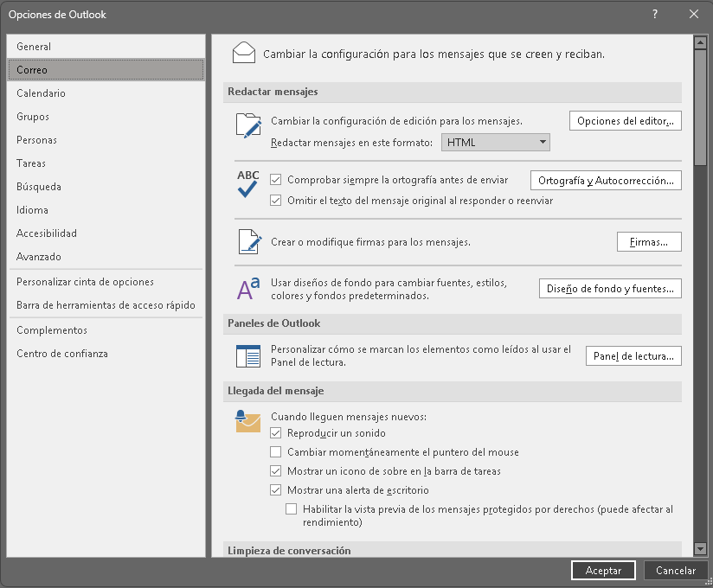Select General in the sidebar

point(106,47)
